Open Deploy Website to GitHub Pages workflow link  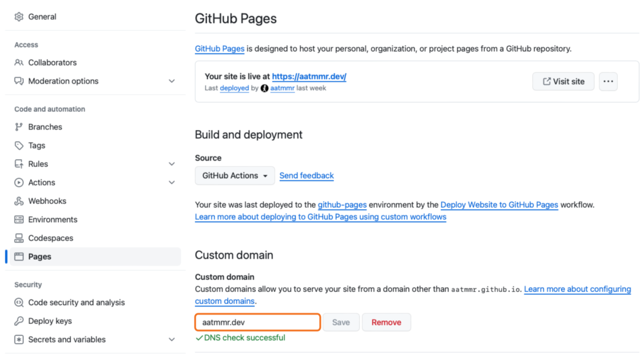tap(499, 204)
